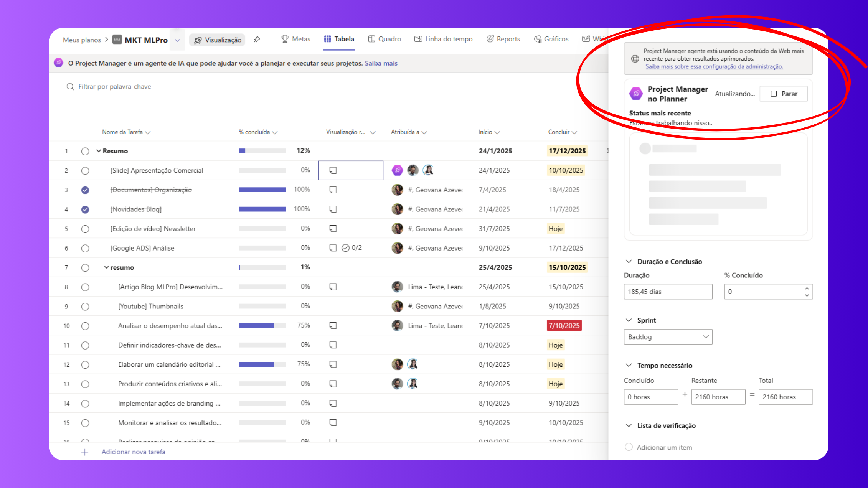The height and width of the screenshot is (488, 868).
Task: Click the Project Manager agent avatar in row 2
Action: click(x=397, y=170)
